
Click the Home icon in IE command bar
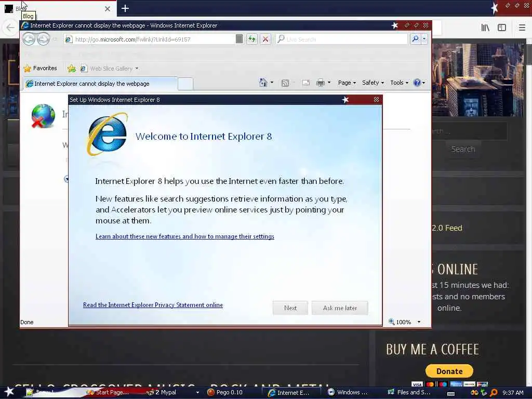[x=263, y=83]
